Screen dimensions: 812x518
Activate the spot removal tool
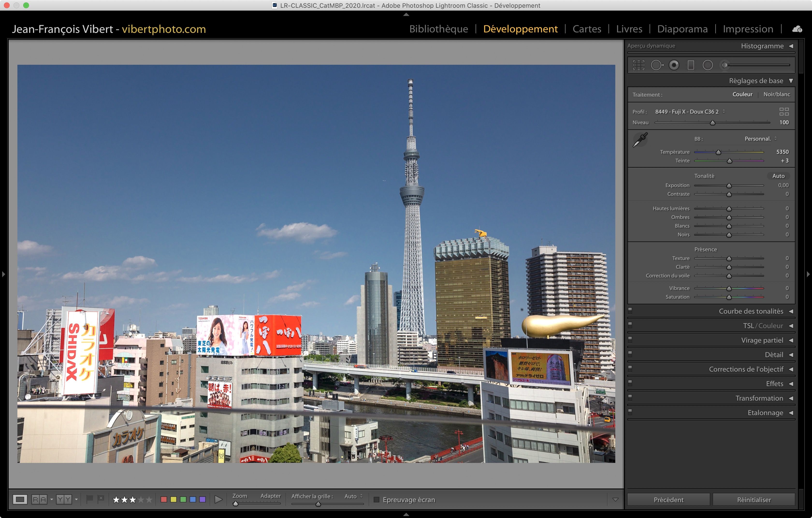pos(656,65)
